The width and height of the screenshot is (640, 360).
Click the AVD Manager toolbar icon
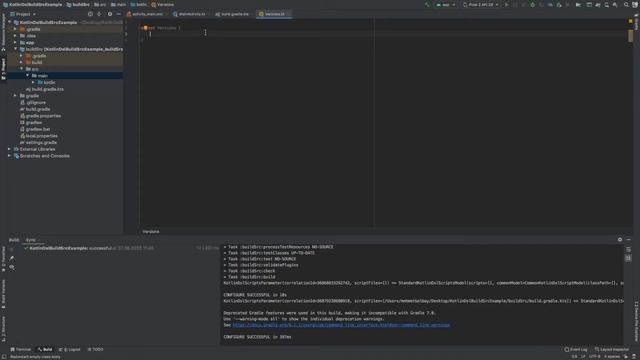(x=607, y=5)
